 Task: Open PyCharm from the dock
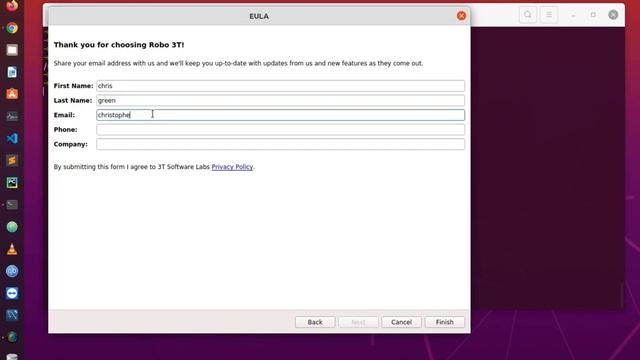(12, 182)
